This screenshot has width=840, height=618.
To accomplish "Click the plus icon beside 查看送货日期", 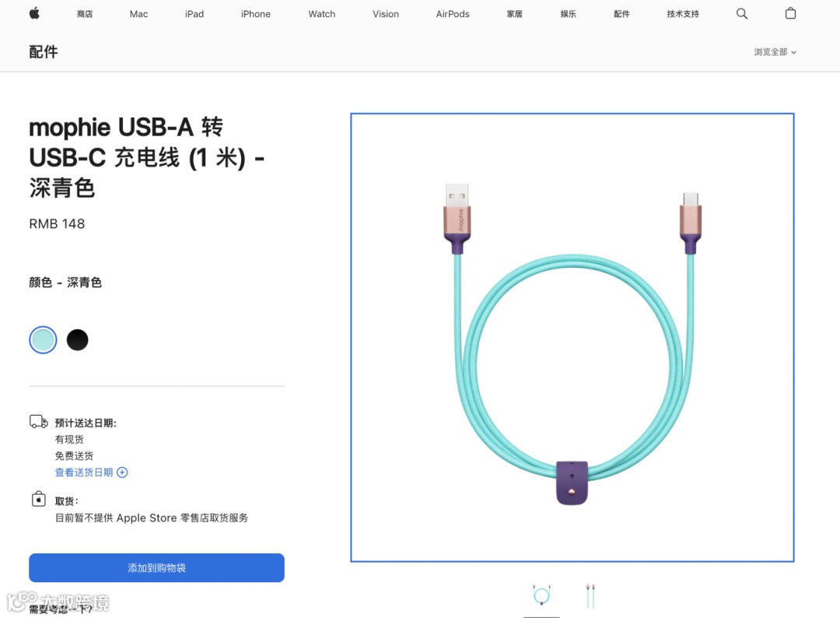I will pyautogui.click(x=122, y=472).
